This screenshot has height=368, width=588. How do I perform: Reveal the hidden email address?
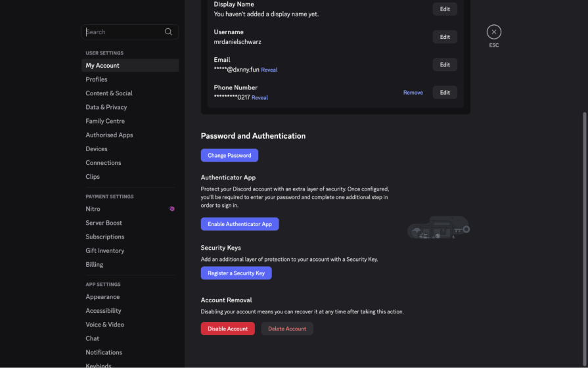[x=269, y=70]
